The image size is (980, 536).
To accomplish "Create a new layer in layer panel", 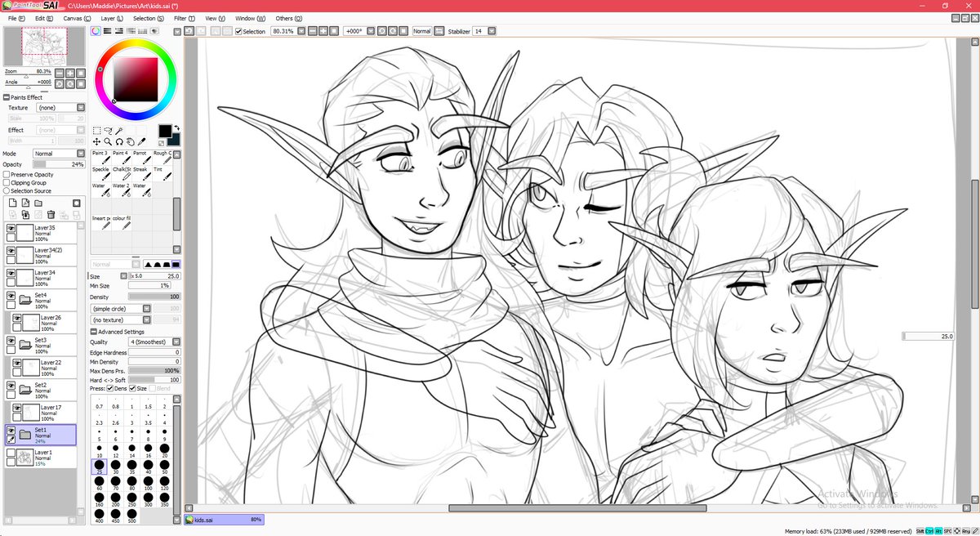I will coord(12,203).
